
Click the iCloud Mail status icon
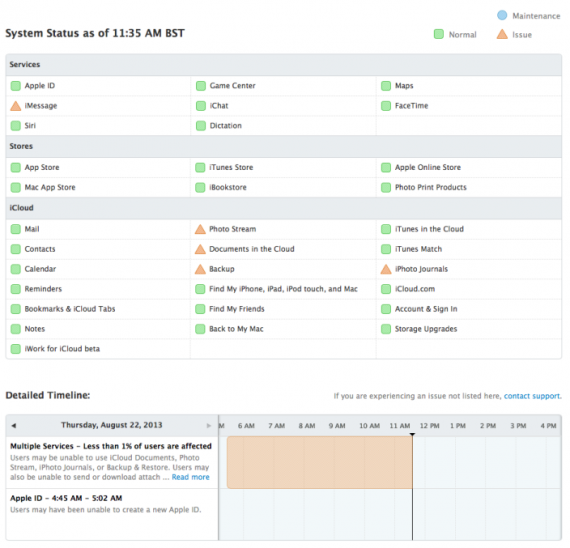[16, 229]
